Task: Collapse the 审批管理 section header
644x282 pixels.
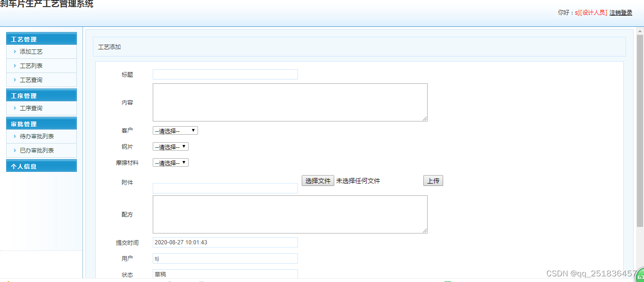Action: [x=41, y=123]
